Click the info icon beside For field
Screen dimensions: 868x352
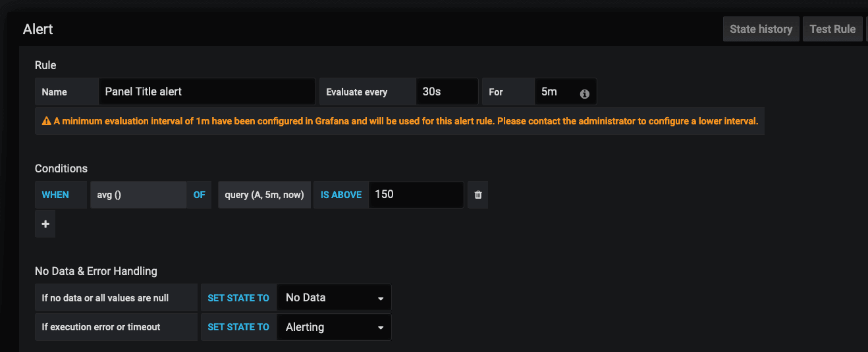(584, 93)
